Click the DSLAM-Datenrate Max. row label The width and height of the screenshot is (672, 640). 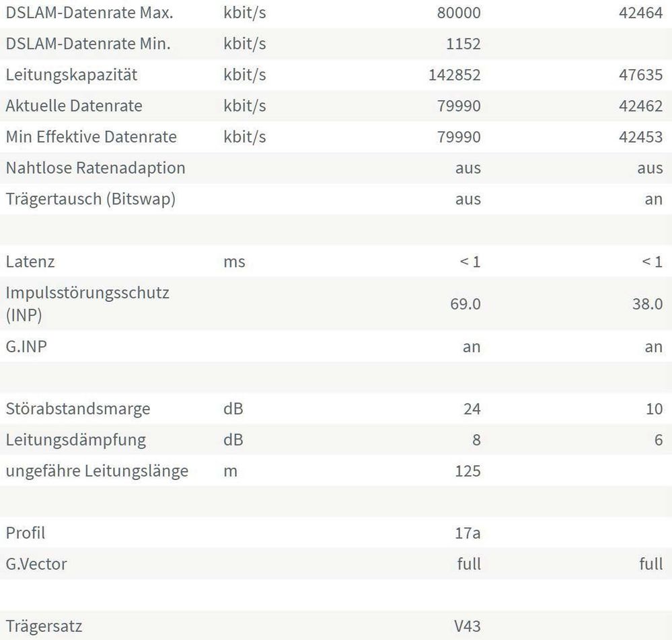coord(89,13)
